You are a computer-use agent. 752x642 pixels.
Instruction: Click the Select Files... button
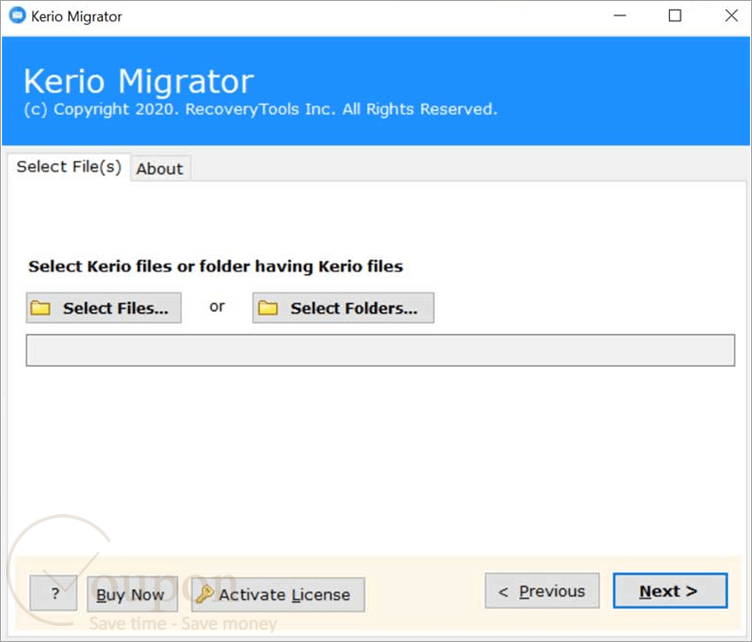click(104, 308)
